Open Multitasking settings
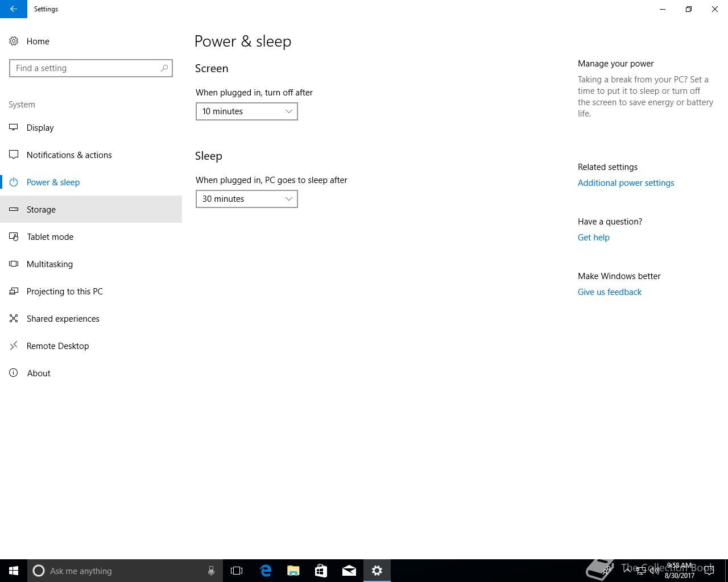Viewport: 728px width, 582px height. [91, 264]
